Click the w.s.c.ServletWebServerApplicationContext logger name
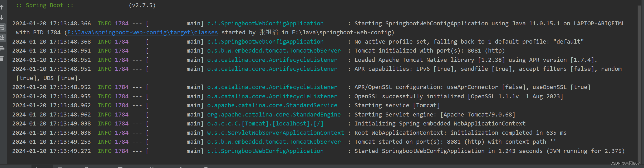The image size is (644, 168). [x=276, y=133]
